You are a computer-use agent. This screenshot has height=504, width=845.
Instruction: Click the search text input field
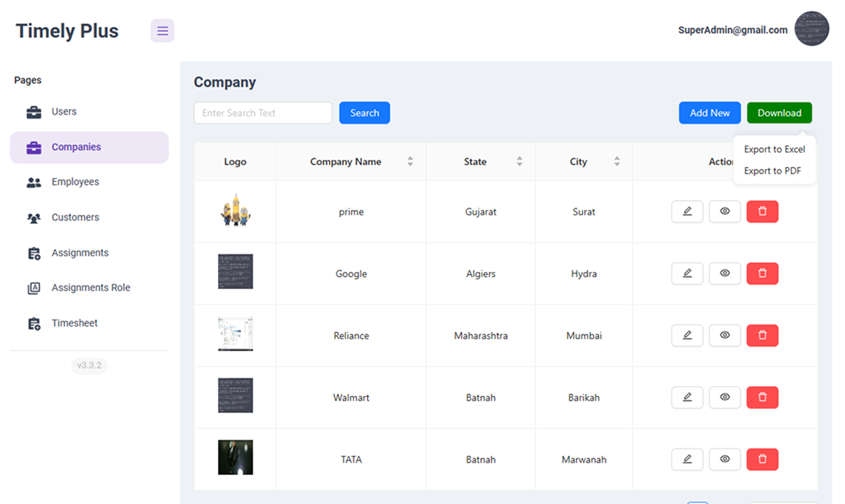262,112
